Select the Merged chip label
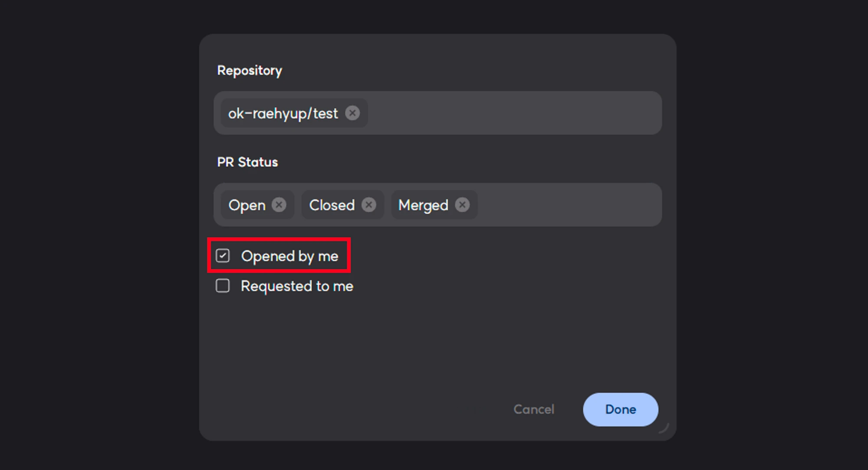This screenshot has height=470, width=868. pyautogui.click(x=423, y=205)
